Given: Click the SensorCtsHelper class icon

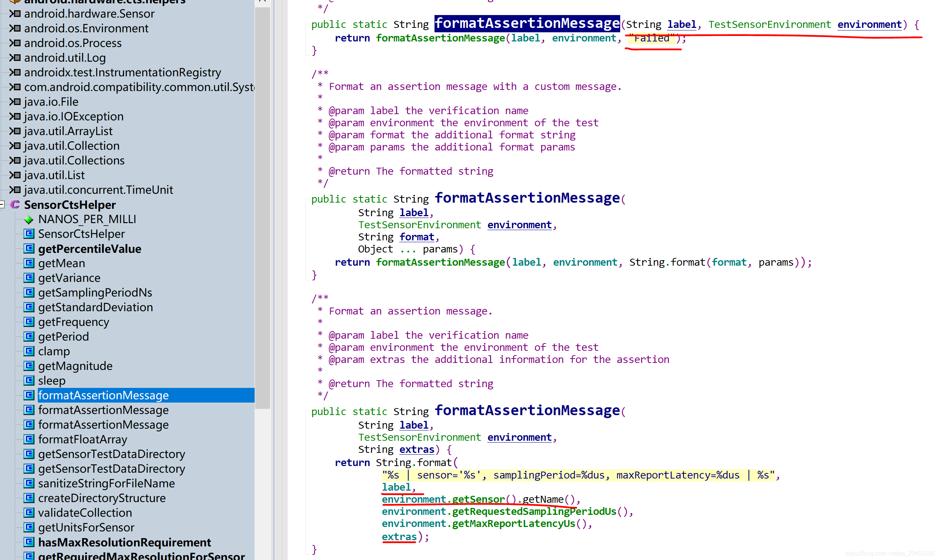Looking at the screenshot, I should [15, 204].
